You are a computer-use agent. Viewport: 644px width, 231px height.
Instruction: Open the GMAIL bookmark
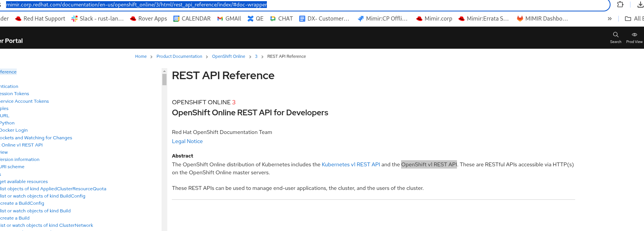tap(229, 19)
